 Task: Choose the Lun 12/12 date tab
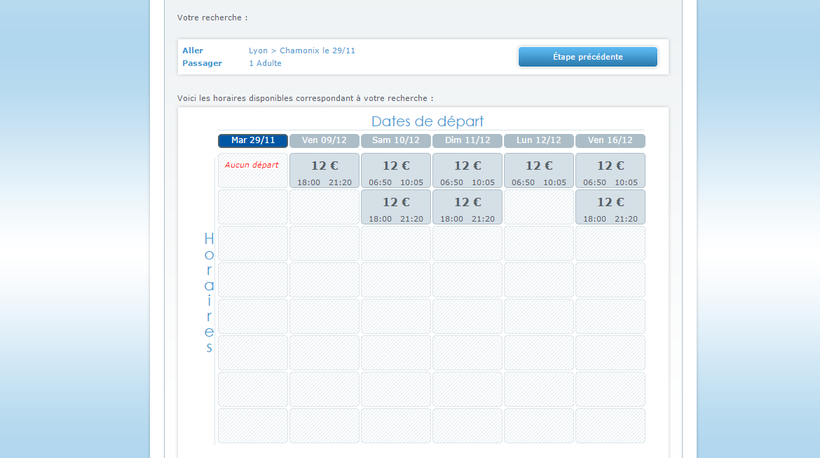tap(539, 141)
